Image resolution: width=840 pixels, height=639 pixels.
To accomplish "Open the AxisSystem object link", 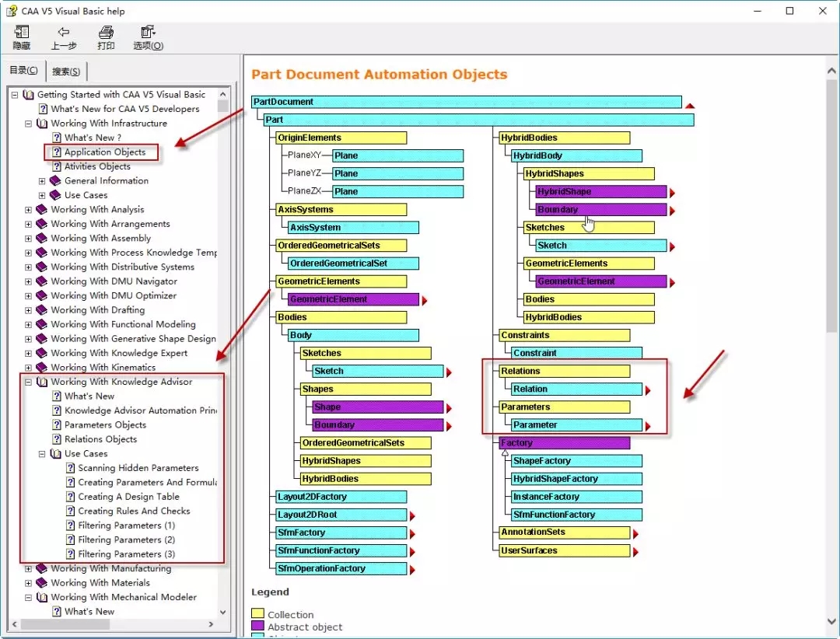I will pos(353,228).
